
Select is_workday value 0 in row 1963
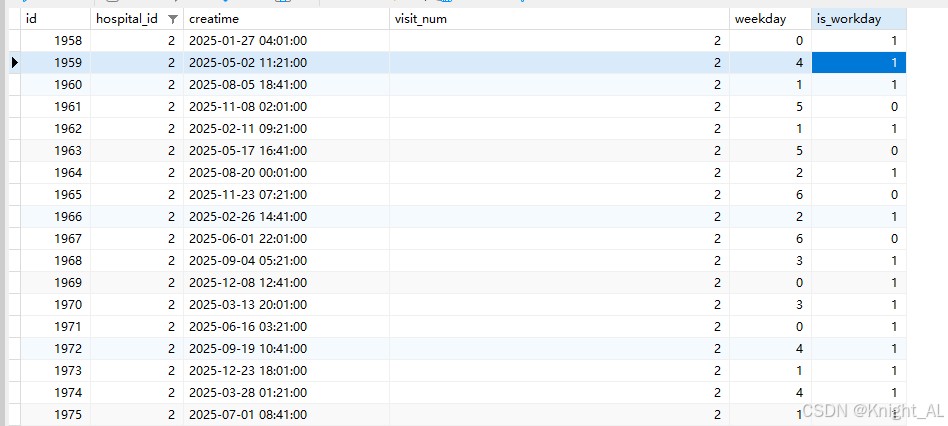pos(859,150)
